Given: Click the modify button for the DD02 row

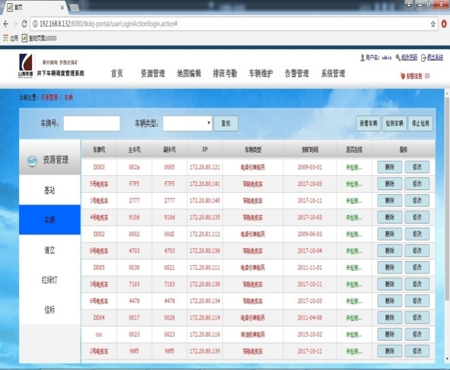Looking at the screenshot, I should tap(417, 234).
